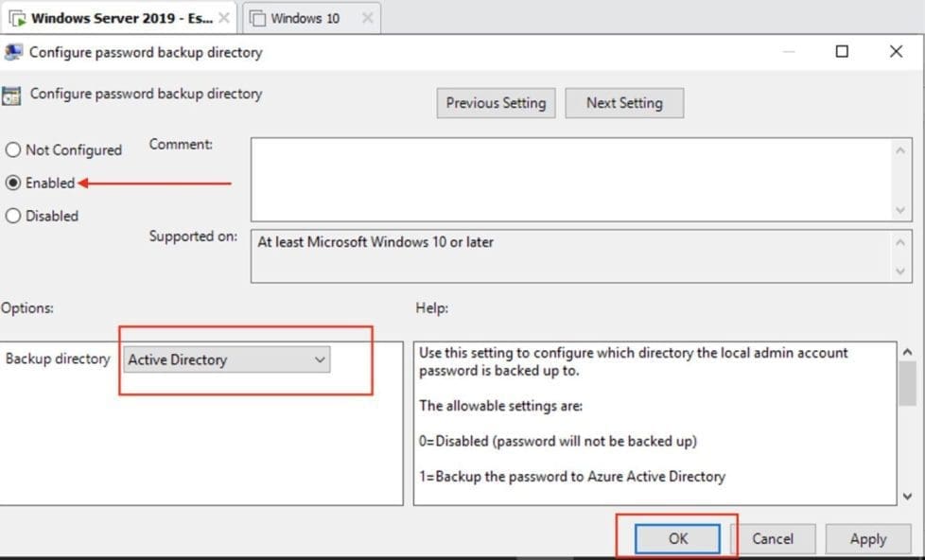Viewport: 925px width, 560px height.
Task: Select the Enabled radio button
Action: 12,183
